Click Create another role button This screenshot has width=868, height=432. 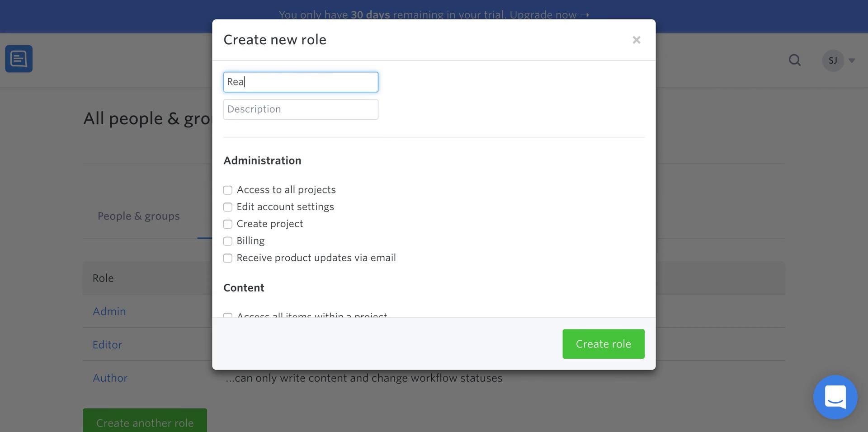[x=145, y=421]
